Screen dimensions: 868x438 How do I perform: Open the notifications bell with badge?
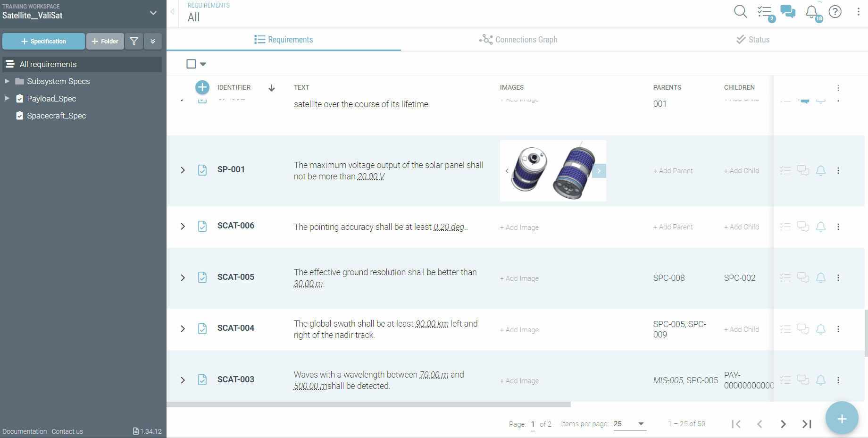(812, 12)
